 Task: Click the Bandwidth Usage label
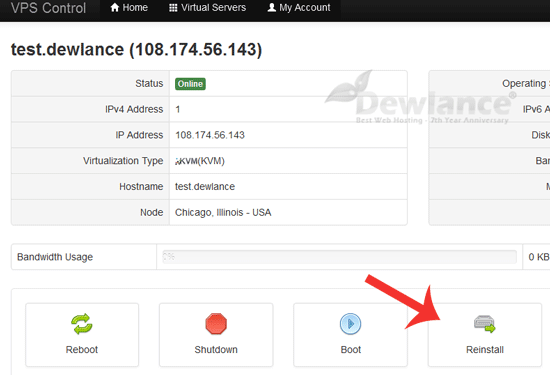[55, 257]
